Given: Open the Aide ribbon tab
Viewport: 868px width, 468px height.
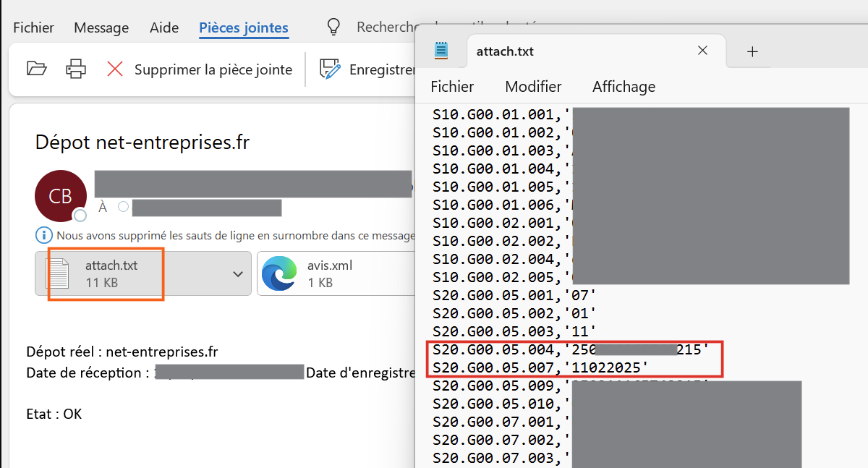Looking at the screenshot, I should 164,28.
